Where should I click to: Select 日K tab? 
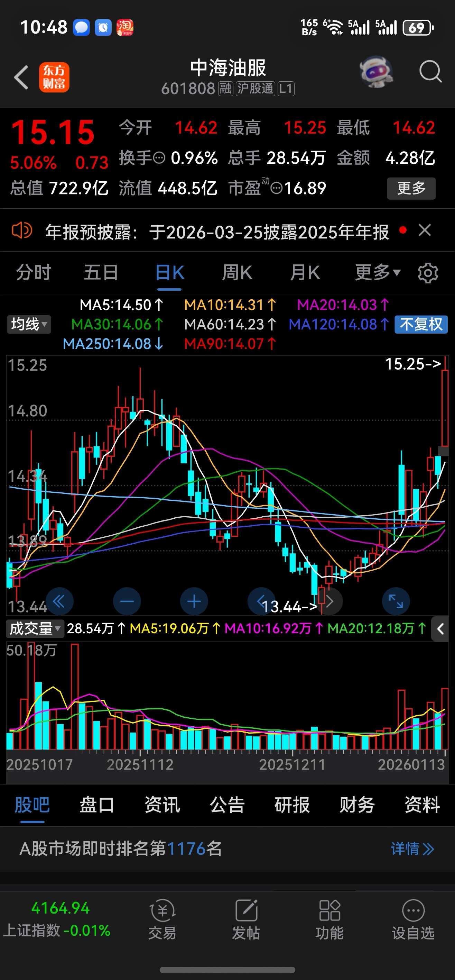click(169, 272)
